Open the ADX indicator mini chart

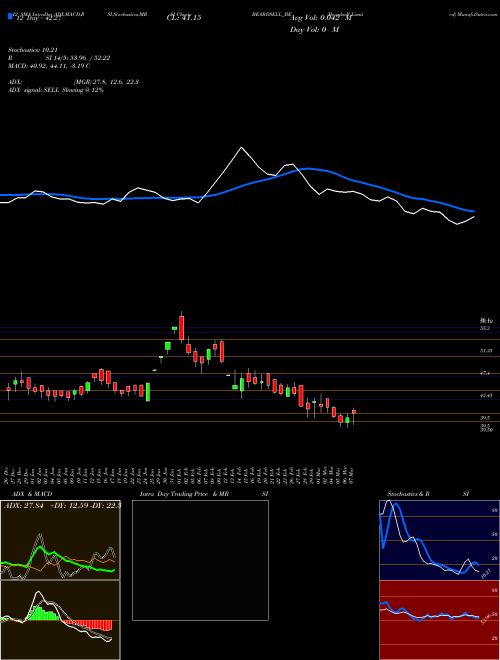pos(60,540)
